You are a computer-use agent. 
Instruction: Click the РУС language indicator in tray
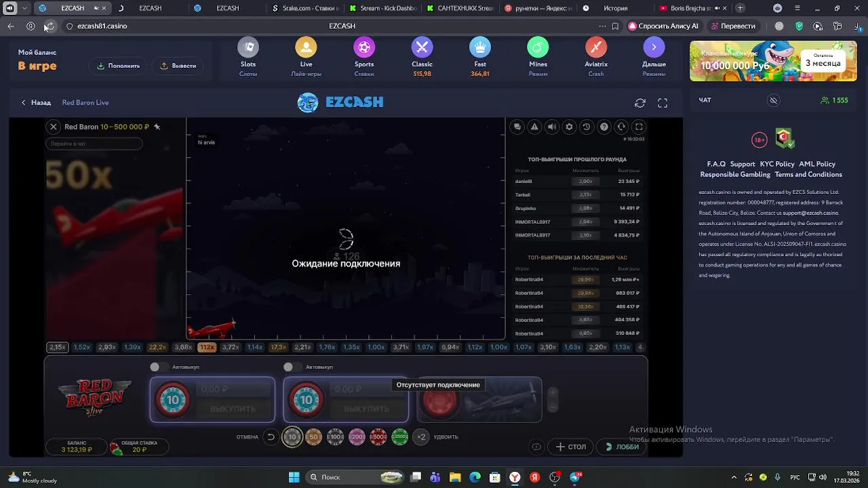[x=795, y=477]
